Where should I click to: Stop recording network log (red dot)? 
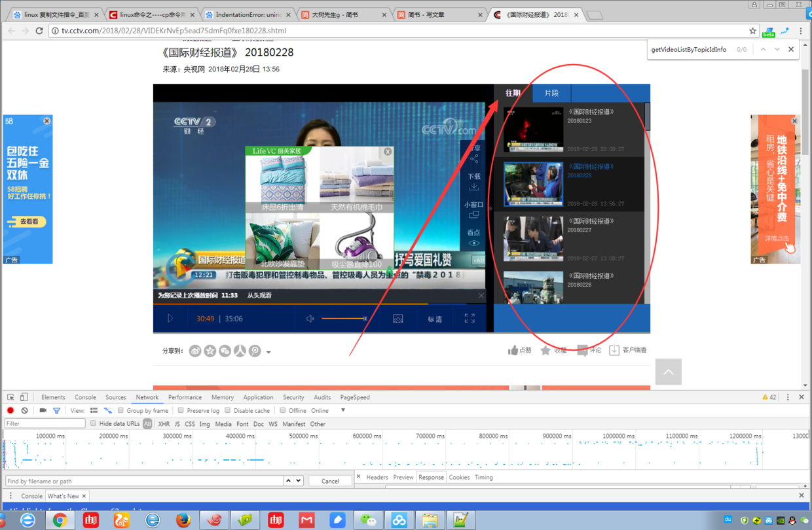[x=10, y=410]
